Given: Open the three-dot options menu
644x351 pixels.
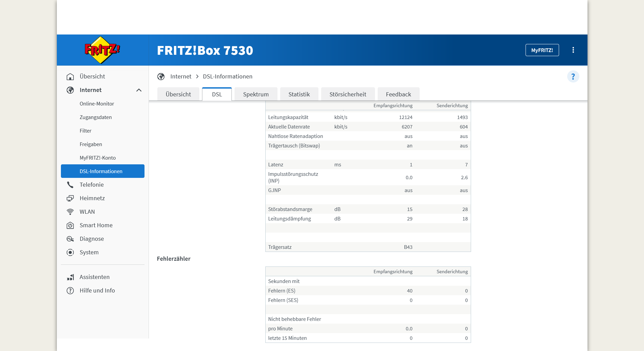Looking at the screenshot, I should [x=573, y=50].
